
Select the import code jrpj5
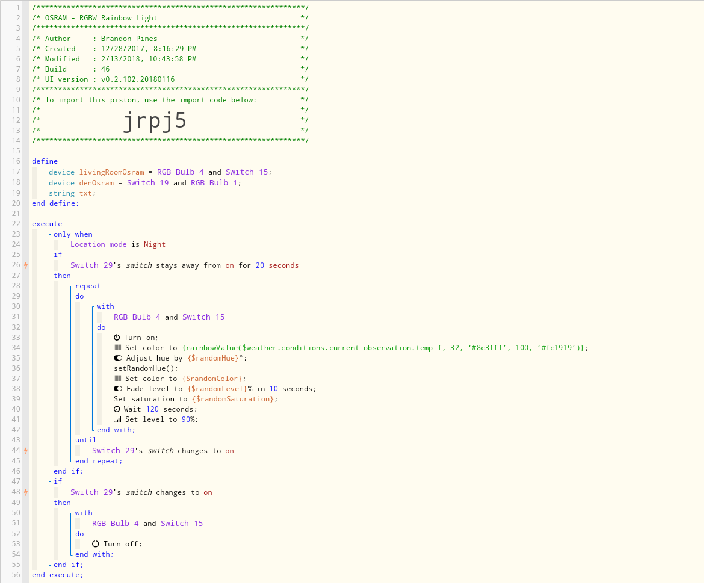[x=155, y=121]
